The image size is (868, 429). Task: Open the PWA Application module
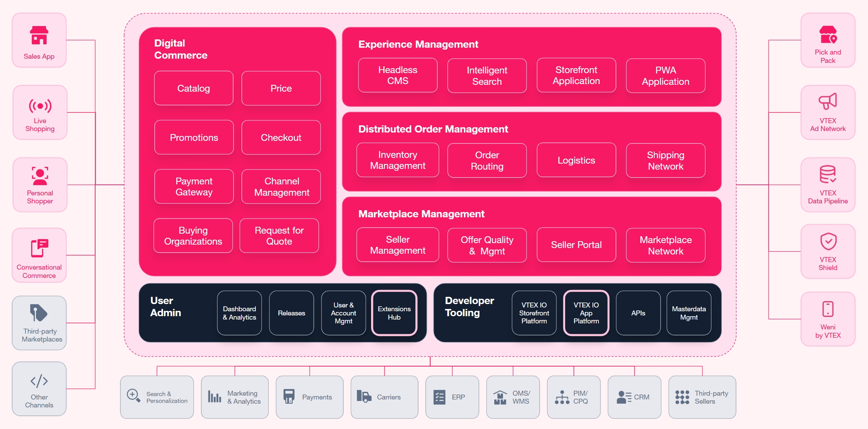666,76
